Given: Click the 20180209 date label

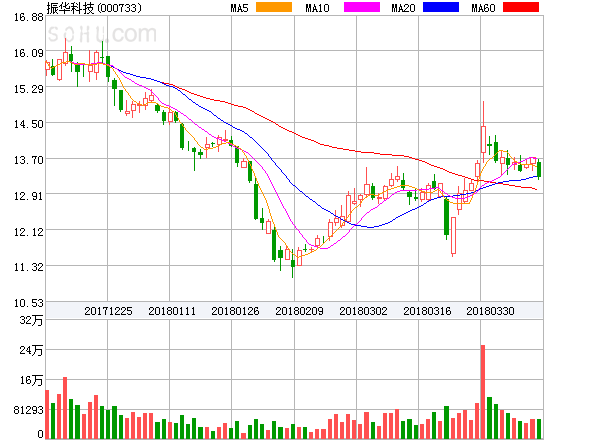Looking at the screenshot, I should pos(299,311).
